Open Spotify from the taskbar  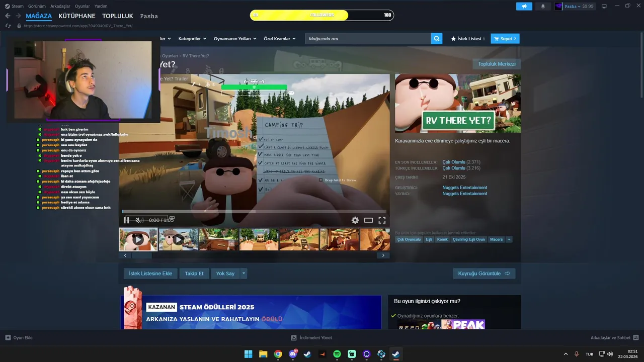click(337, 354)
